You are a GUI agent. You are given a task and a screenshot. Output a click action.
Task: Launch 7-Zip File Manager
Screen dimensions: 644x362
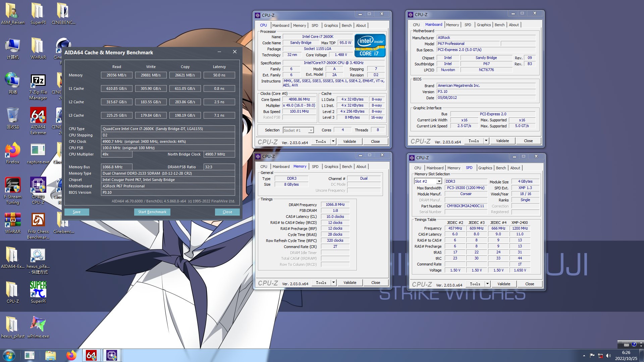tap(38, 86)
